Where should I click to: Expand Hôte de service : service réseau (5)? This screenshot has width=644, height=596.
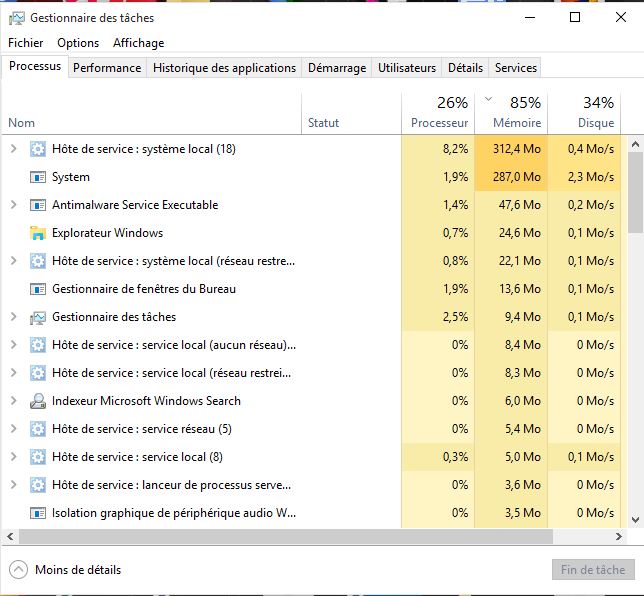tap(14, 428)
